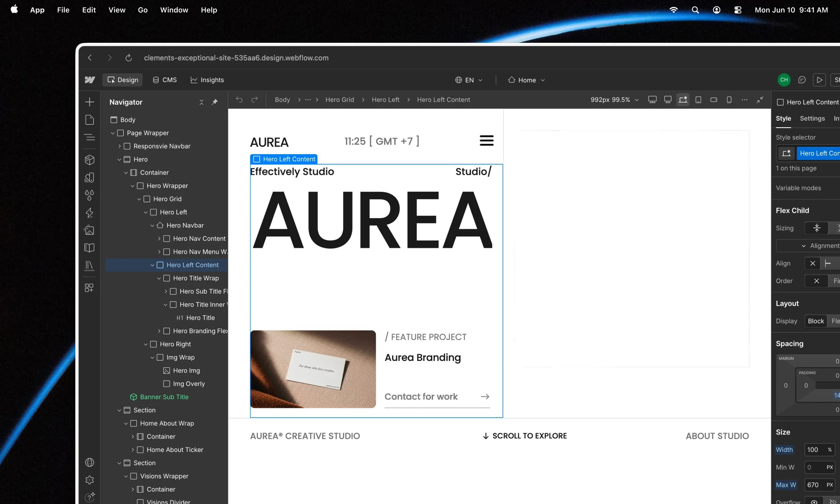Open the Webflow logo menu

(x=90, y=80)
